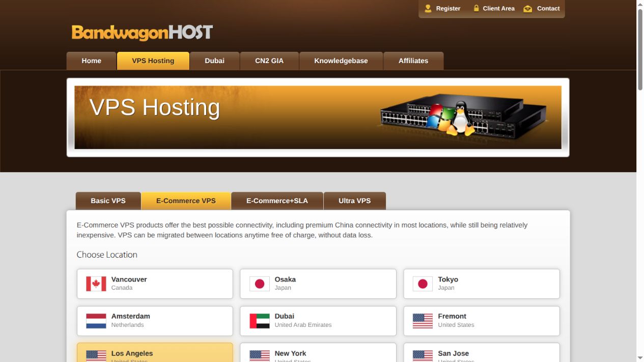Image resolution: width=644 pixels, height=362 pixels.
Task: Click the Netherlands flag for Amsterdam
Action: click(x=96, y=321)
